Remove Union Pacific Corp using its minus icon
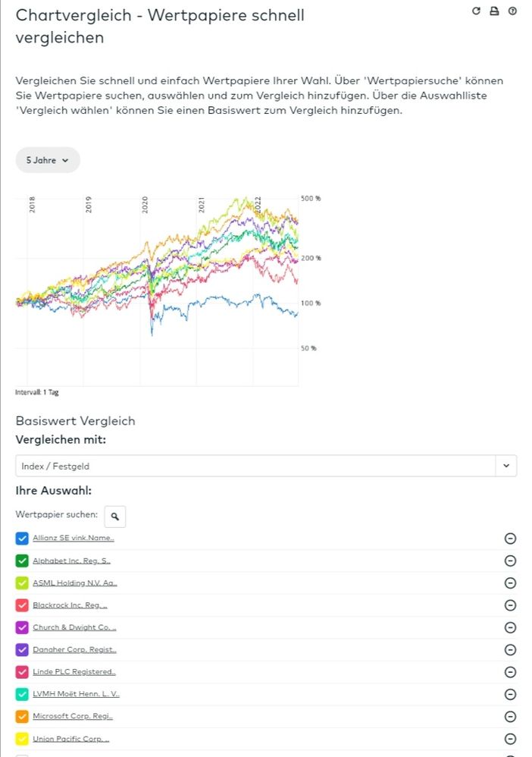Screen dimensions: 532x757 (x=510, y=738)
